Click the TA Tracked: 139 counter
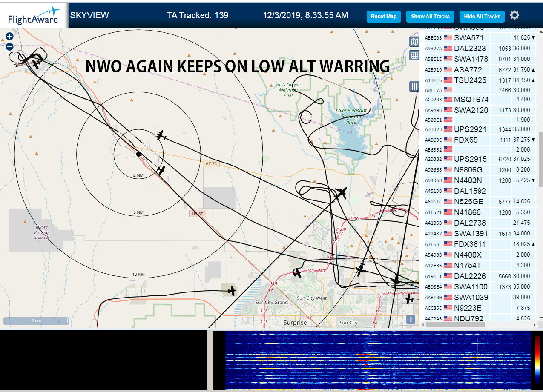The width and height of the screenshot is (543, 392). click(x=198, y=15)
